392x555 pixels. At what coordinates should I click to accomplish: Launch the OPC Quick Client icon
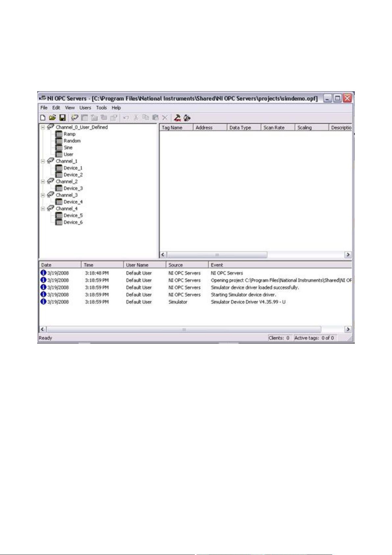point(177,118)
